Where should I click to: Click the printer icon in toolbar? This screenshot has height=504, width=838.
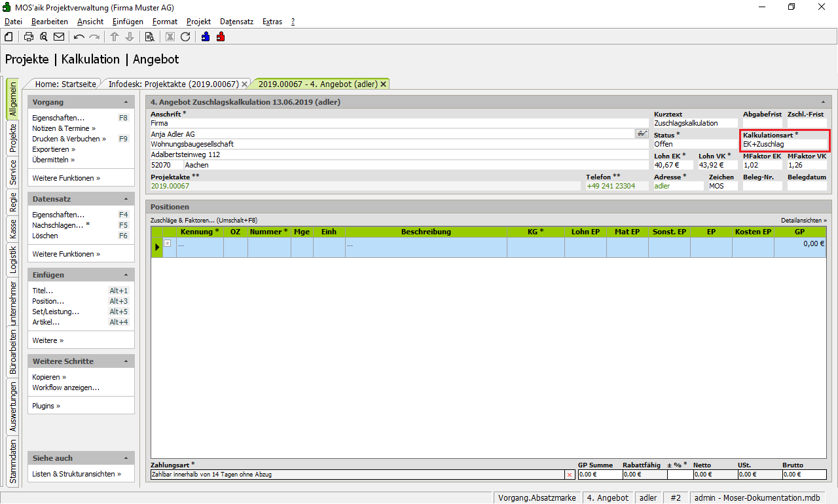click(29, 37)
